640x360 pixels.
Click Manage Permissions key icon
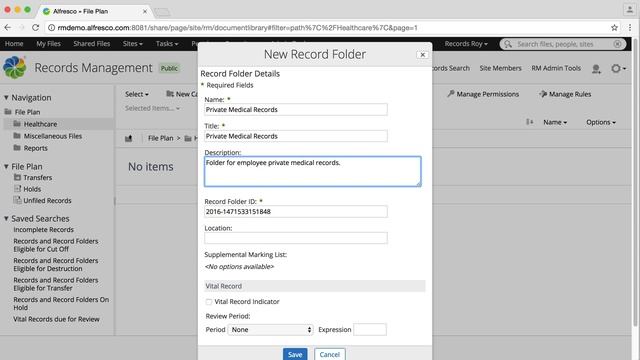tap(451, 94)
